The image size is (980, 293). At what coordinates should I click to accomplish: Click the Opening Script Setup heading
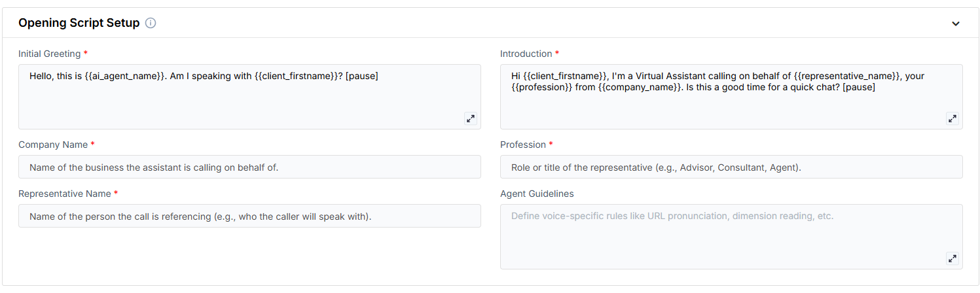[x=79, y=24]
